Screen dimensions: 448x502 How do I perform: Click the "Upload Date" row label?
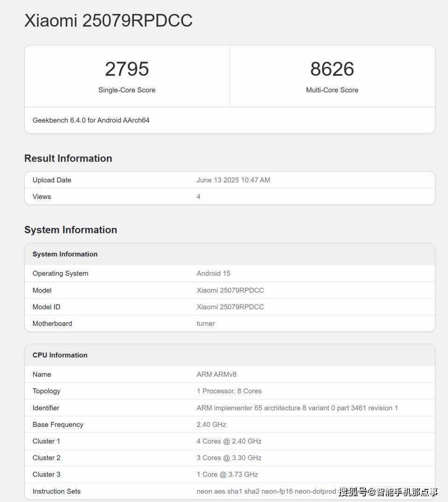tap(52, 180)
